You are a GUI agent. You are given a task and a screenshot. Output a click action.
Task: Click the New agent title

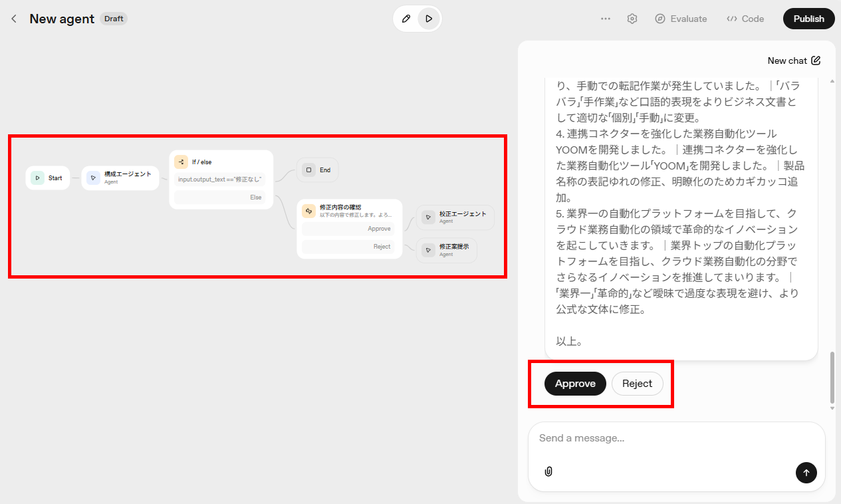pyautogui.click(x=62, y=19)
